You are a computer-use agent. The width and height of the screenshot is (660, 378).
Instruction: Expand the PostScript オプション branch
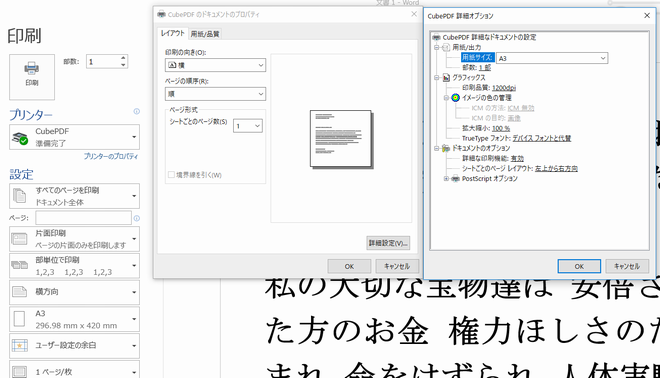pos(447,178)
